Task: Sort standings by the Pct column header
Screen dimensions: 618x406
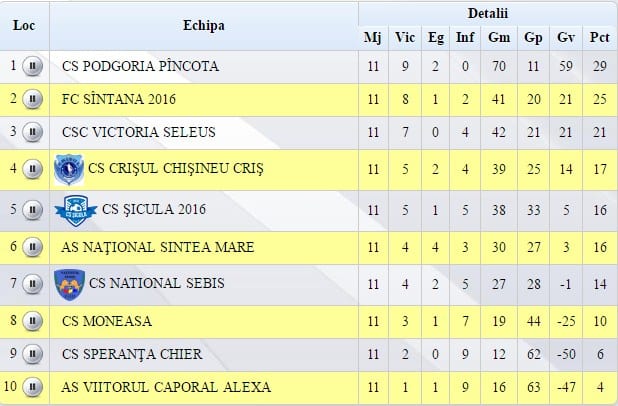Action: click(x=600, y=38)
